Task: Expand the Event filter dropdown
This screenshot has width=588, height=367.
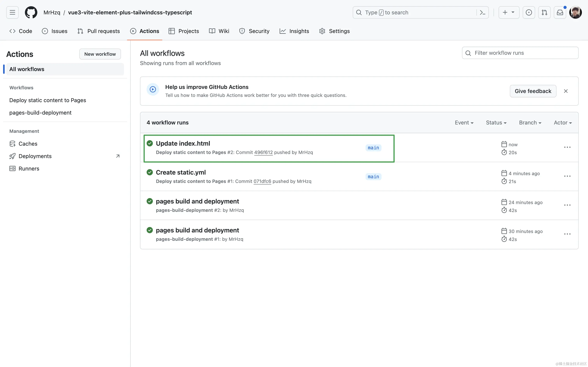Action: pos(464,123)
